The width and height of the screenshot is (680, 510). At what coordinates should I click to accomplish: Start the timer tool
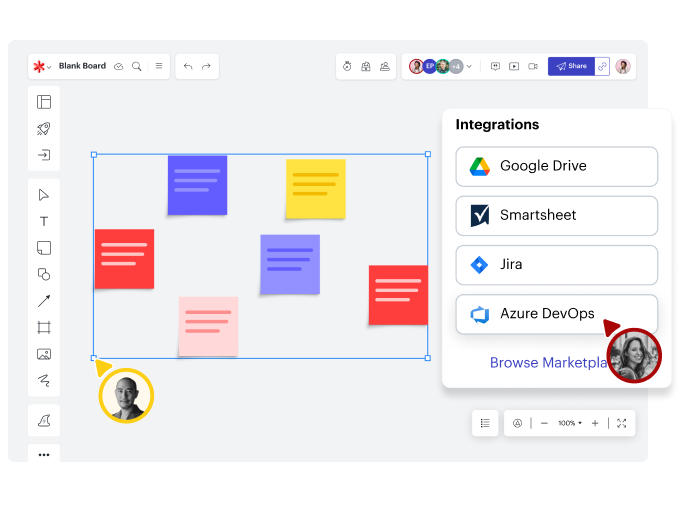[x=347, y=66]
